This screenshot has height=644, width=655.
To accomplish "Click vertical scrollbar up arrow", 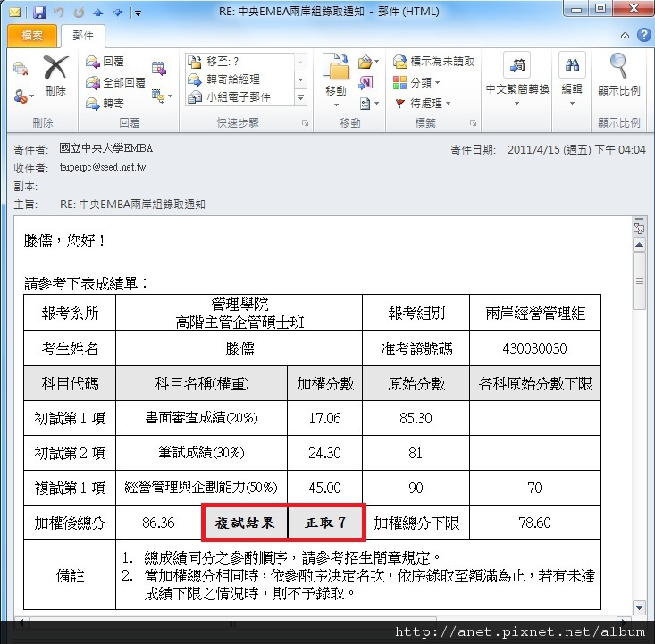I will point(639,245).
